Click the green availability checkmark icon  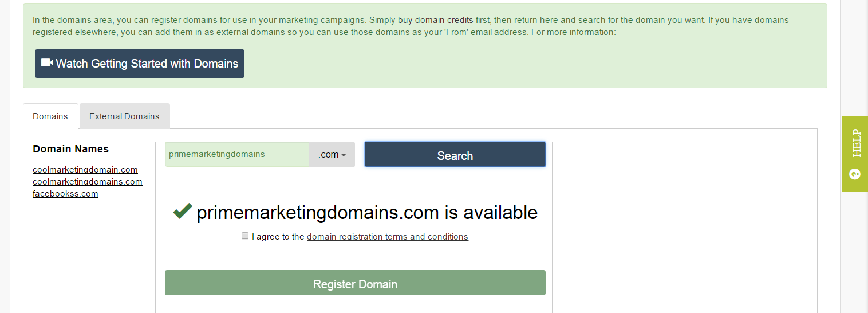pyautogui.click(x=182, y=212)
